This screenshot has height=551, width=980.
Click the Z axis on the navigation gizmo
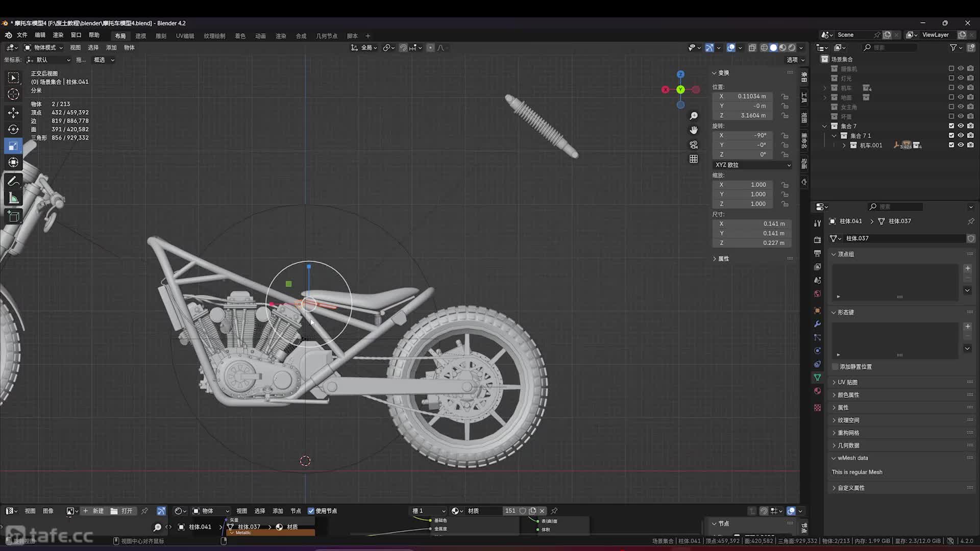tap(680, 74)
